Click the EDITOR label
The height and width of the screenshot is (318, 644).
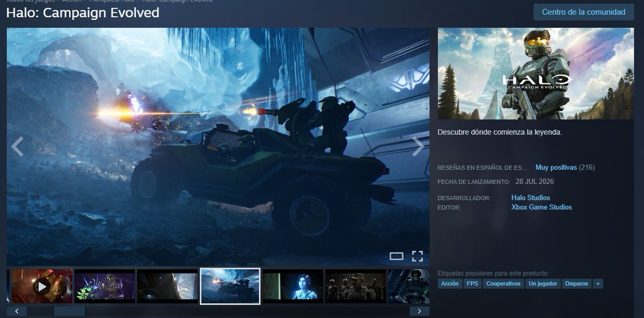[x=449, y=208]
